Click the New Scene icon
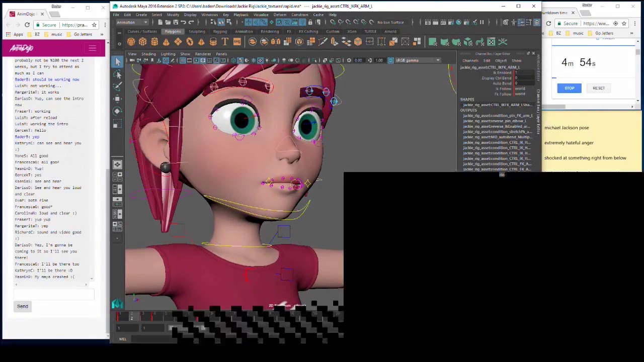The image size is (644, 362). coord(160,23)
